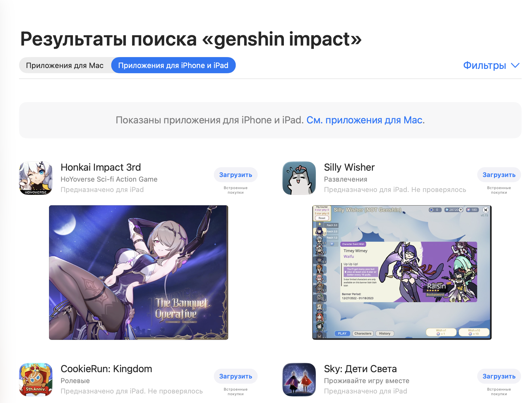532x403 pixels.
Task: Open the CookieRun: Kingdom app icon
Action: coord(36,380)
